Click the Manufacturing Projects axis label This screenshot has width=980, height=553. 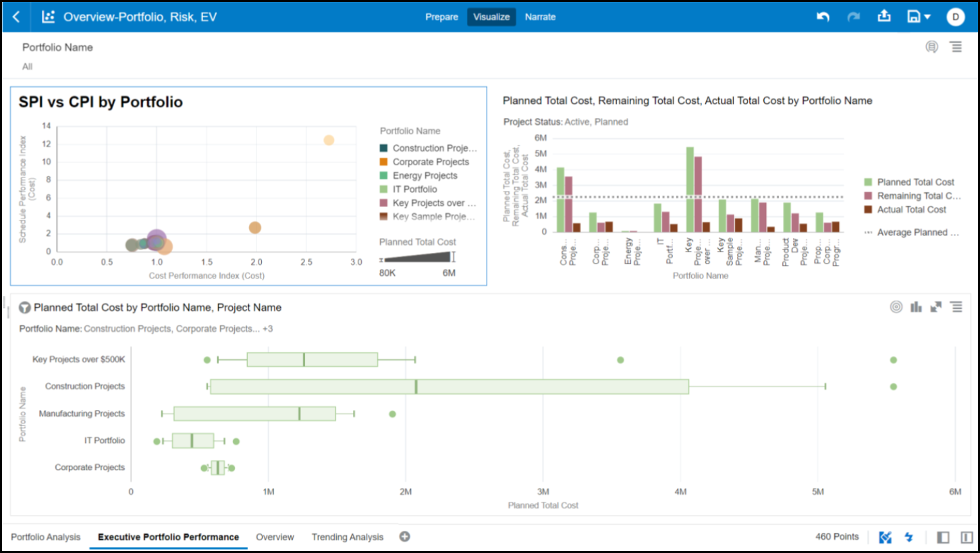click(x=82, y=413)
